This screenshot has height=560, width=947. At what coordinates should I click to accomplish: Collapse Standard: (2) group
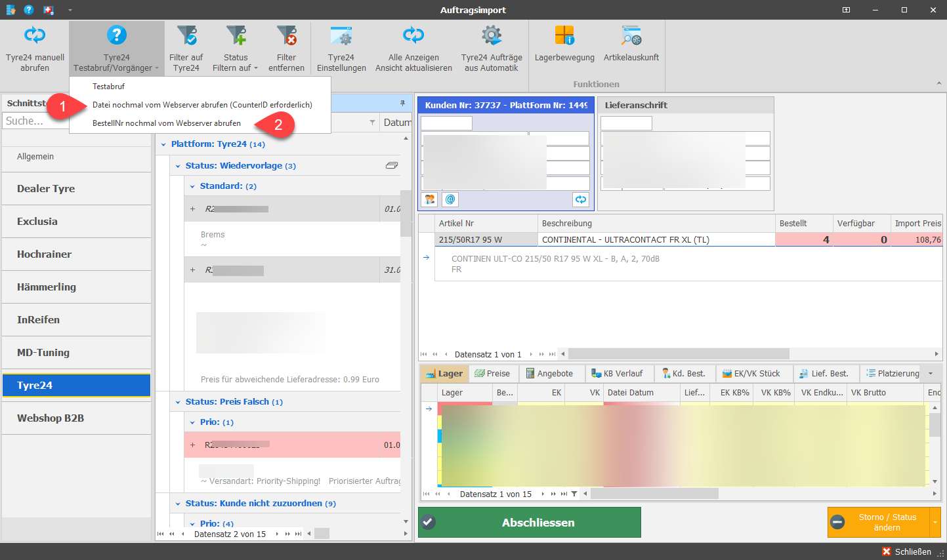[x=192, y=186]
